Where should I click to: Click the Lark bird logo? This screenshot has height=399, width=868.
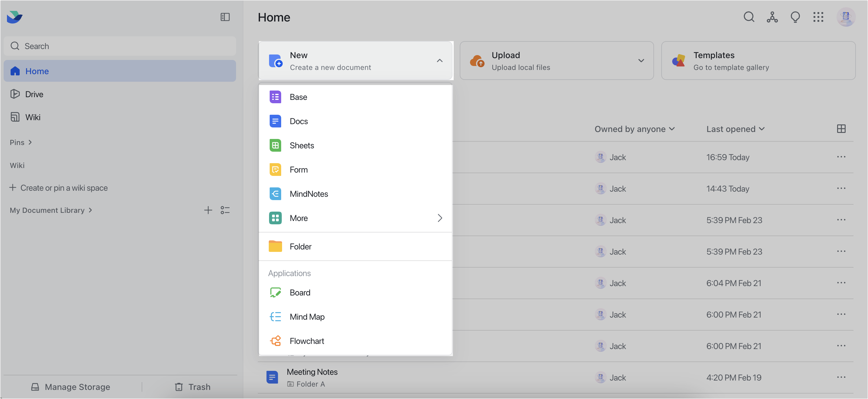15,17
